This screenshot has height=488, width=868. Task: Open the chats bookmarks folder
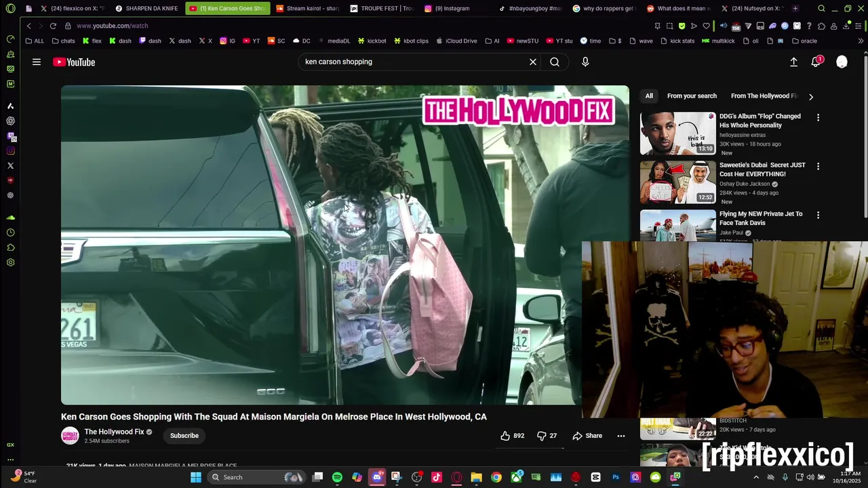[x=63, y=41]
